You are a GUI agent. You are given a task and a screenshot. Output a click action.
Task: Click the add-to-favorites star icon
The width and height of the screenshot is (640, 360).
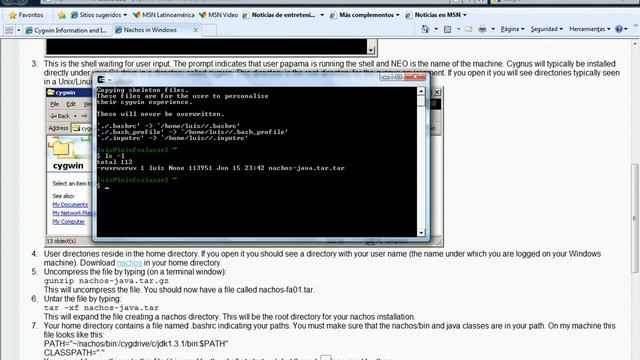62,15
